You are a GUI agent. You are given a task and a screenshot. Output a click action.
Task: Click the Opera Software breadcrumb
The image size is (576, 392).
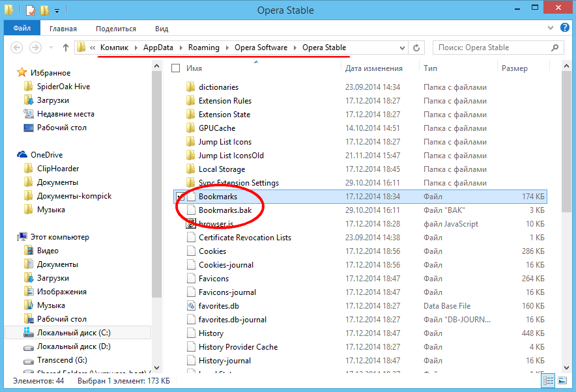point(261,48)
